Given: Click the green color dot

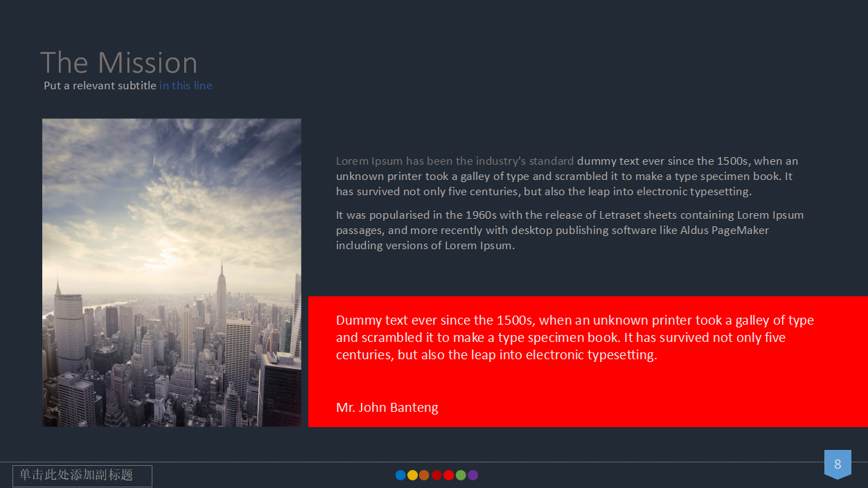Looking at the screenshot, I should tap(461, 475).
